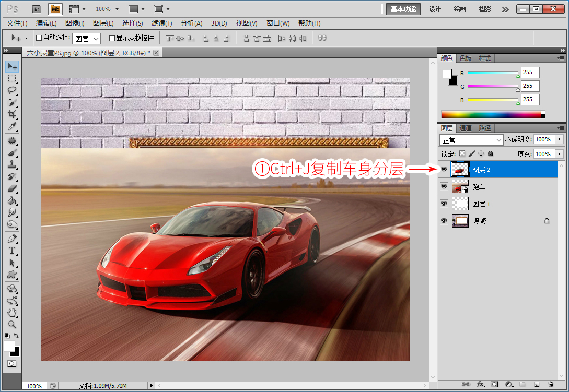Screen dimensions: 569x392
Task: Hide the 图层 1 layer
Action: pos(444,204)
